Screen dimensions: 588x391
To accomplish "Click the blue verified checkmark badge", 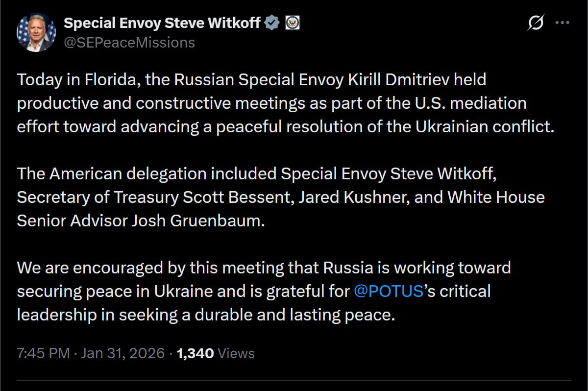I will (x=272, y=23).
